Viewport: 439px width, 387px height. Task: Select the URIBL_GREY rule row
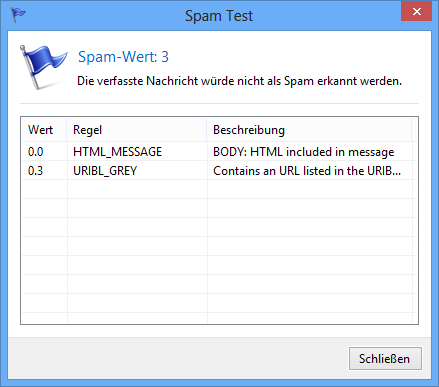[219, 171]
